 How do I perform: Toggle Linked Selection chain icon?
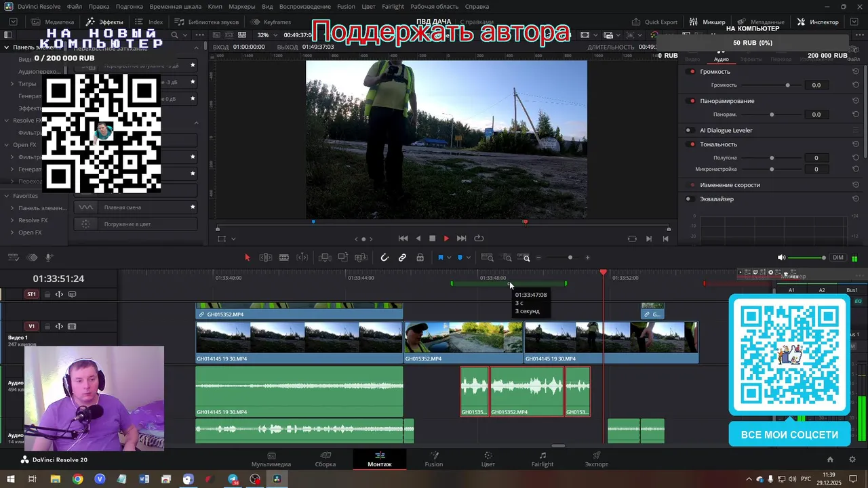click(402, 258)
